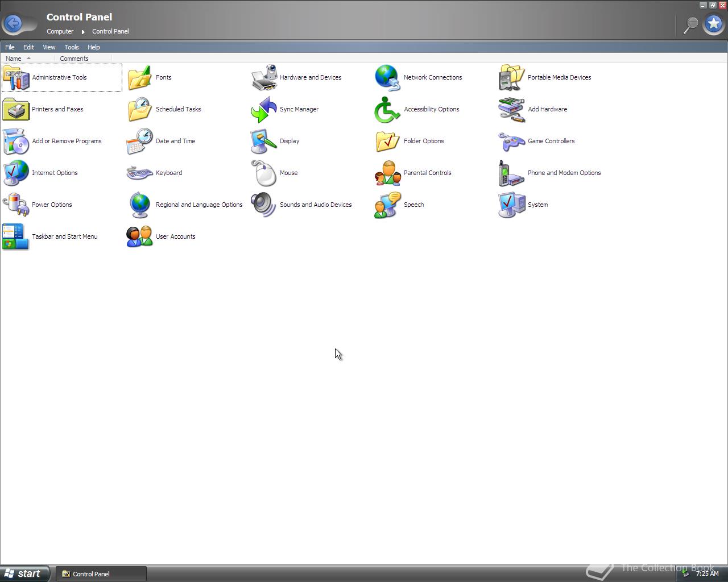Image resolution: width=728 pixels, height=582 pixels.
Task: Open Add or Remove Programs icon
Action: click(x=16, y=141)
